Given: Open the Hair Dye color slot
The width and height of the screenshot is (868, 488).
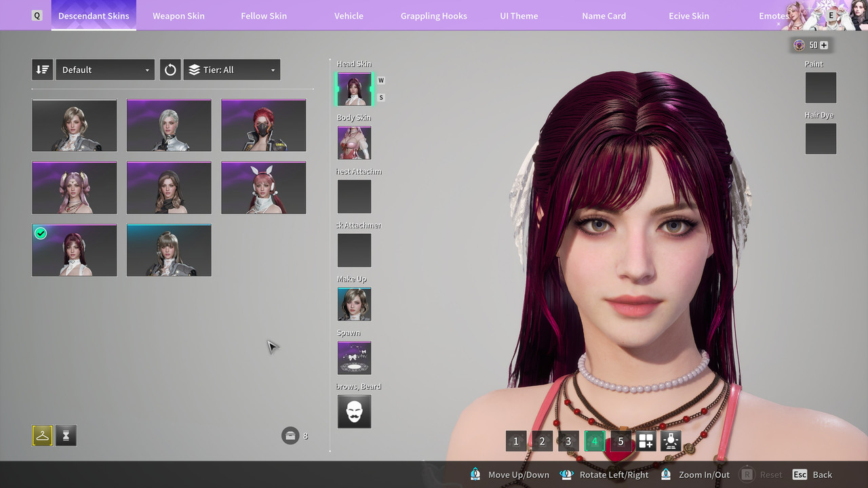Looking at the screenshot, I should [x=821, y=138].
